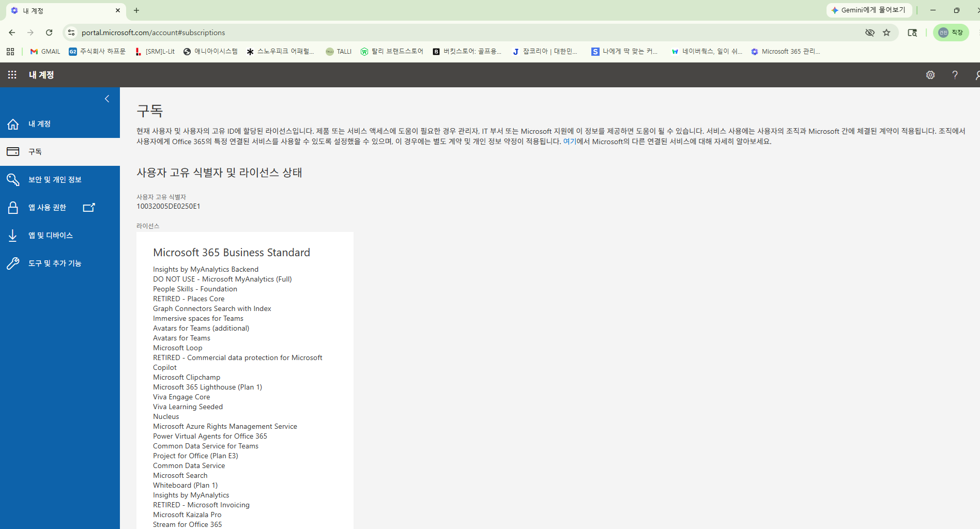Open the 애니아이시스템 bookmark
The width and height of the screenshot is (980, 529).
tap(211, 52)
